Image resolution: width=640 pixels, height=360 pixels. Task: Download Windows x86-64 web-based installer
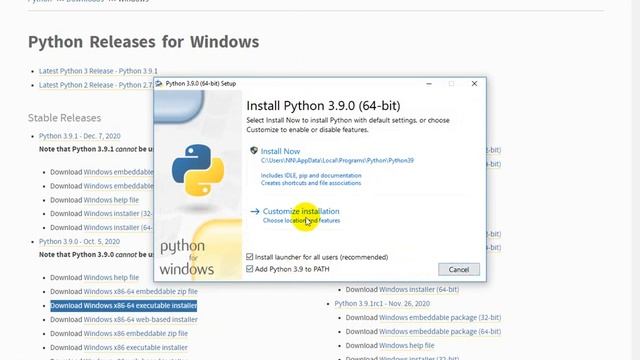coord(140,319)
